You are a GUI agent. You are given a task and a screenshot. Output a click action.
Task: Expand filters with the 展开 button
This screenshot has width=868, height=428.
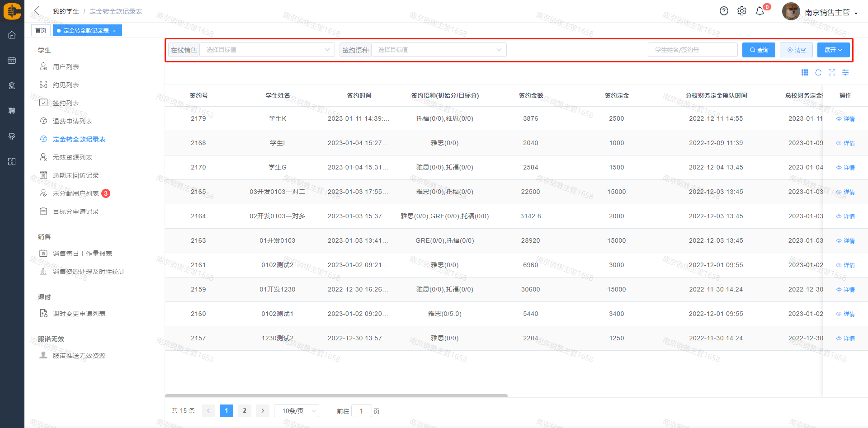833,50
